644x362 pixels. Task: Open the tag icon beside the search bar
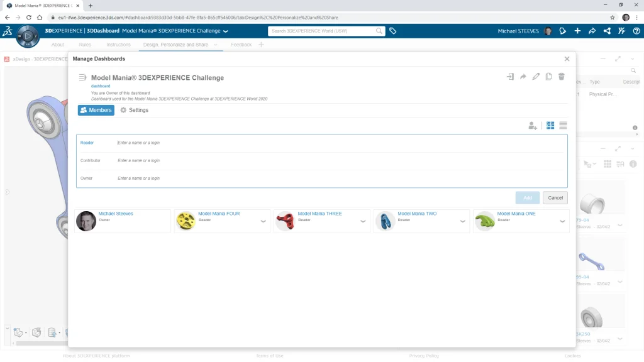(392, 31)
